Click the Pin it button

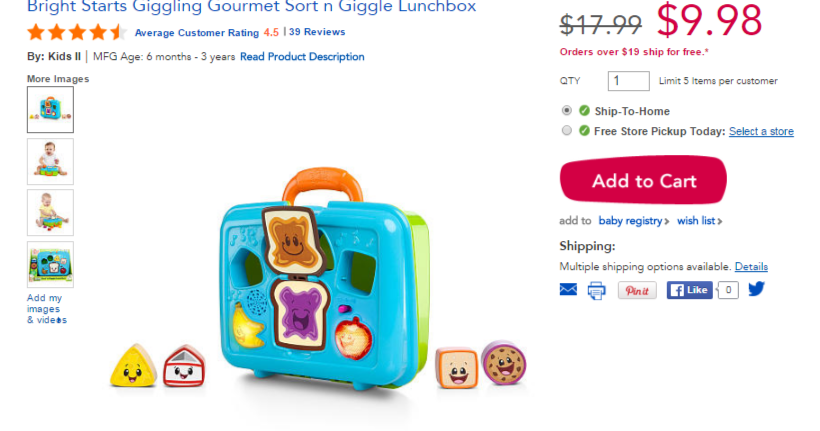637,290
